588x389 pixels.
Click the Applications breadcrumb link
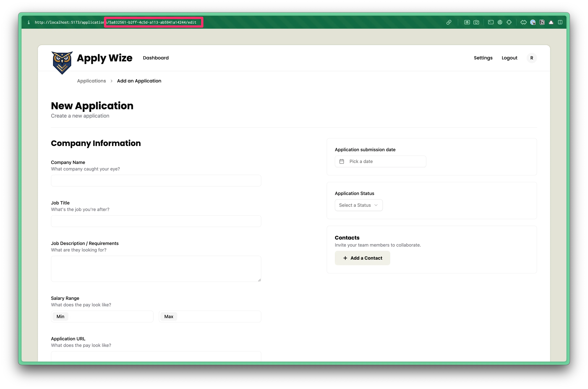[91, 81]
